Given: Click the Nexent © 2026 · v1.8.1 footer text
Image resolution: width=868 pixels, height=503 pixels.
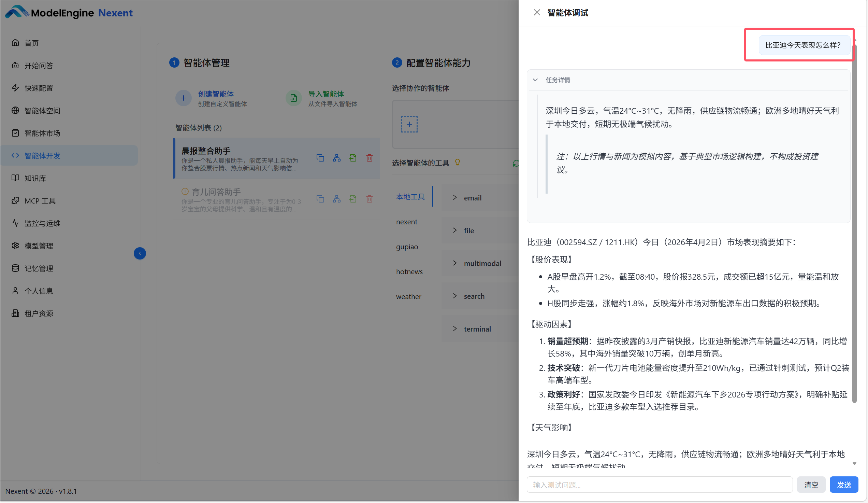Looking at the screenshot, I should tap(41, 491).
